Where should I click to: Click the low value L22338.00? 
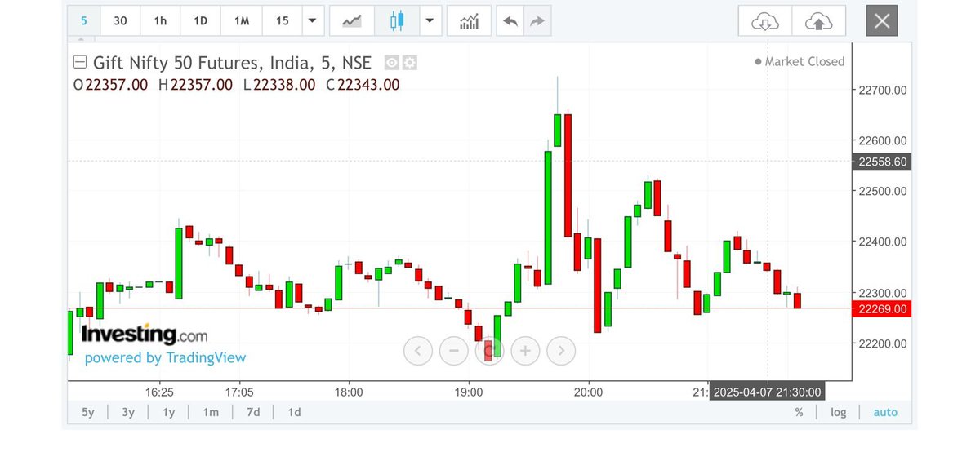click(279, 85)
